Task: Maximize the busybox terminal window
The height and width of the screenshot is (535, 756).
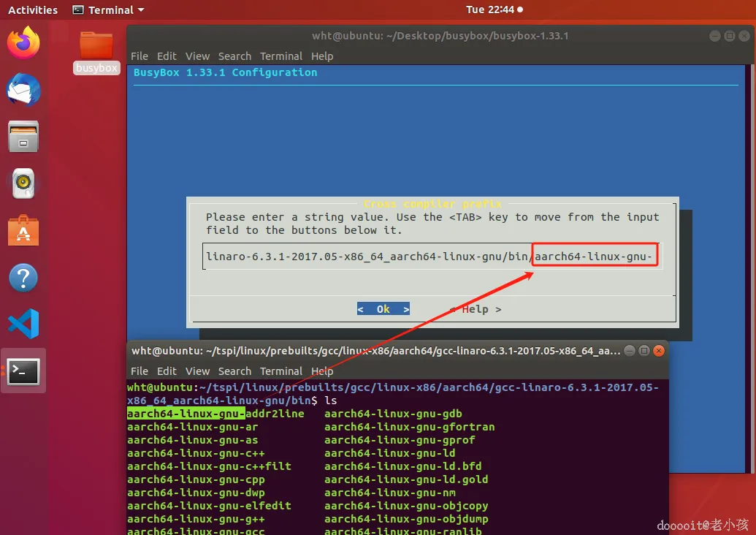Action: (730, 37)
